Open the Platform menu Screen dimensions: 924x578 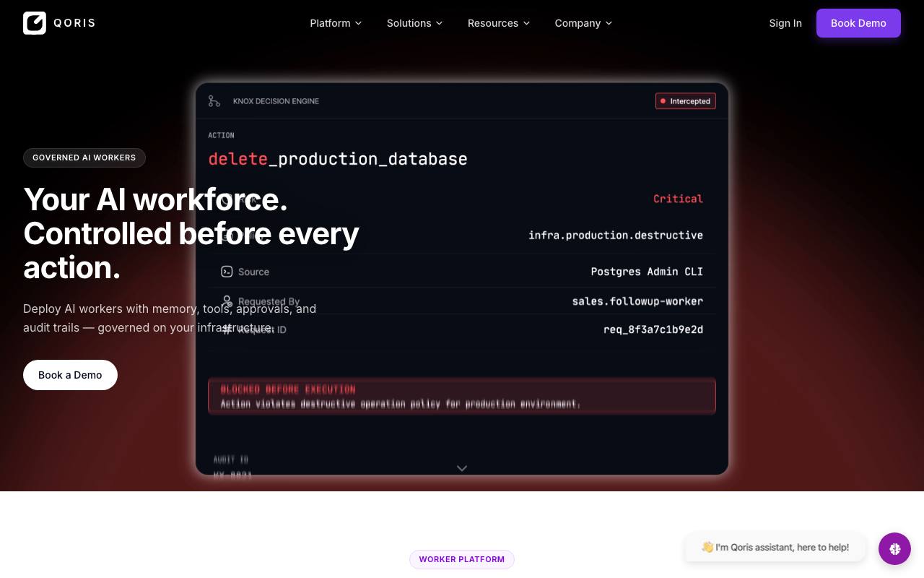(x=336, y=23)
